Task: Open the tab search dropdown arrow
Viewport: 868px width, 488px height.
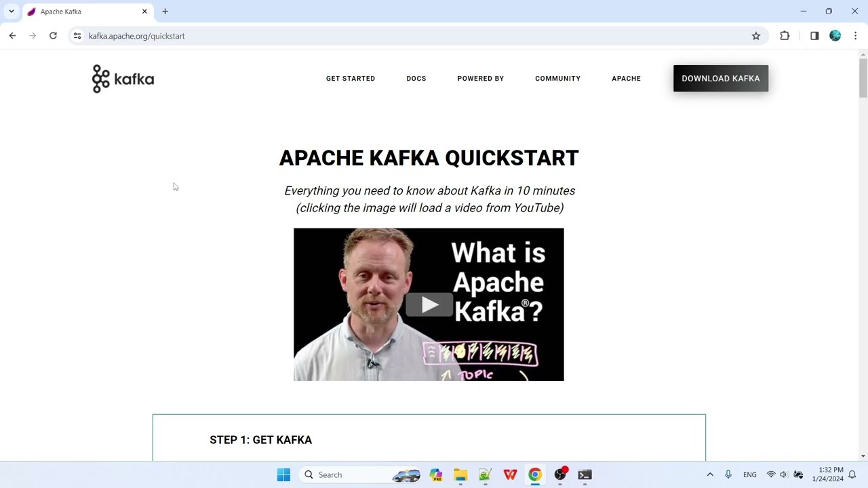Action: click(x=12, y=12)
